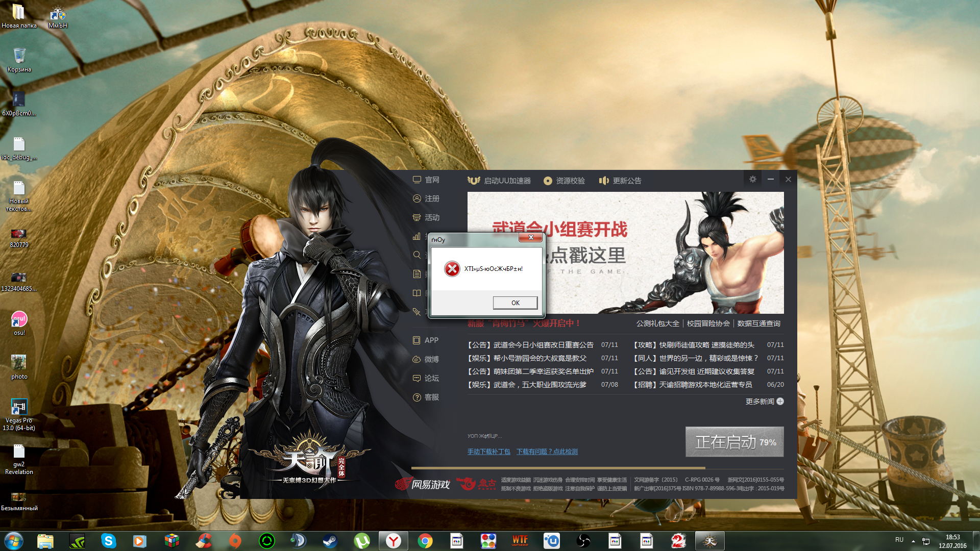Open the APP link in launcher sidebar
This screenshot has height=551, width=980.
point(426,340)
